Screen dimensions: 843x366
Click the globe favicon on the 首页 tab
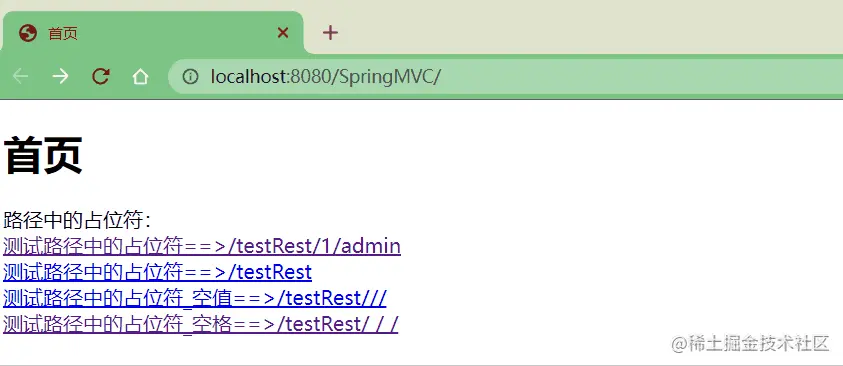(27, 33)
